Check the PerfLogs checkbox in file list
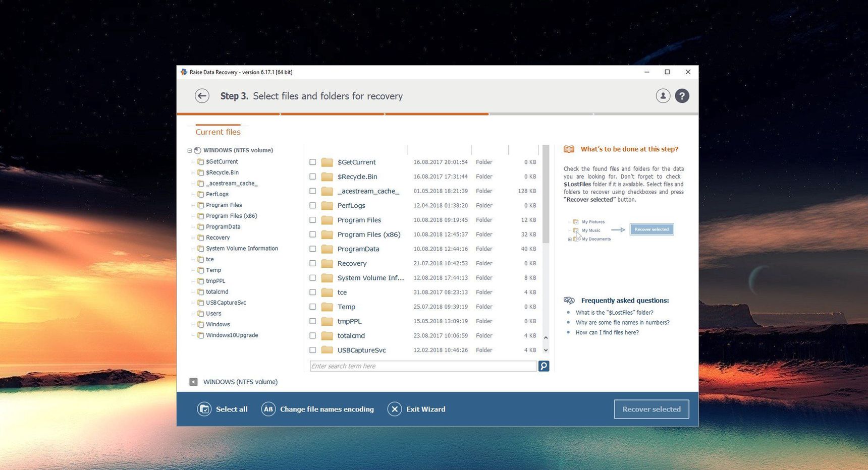Screen dimensions: 868x470 pyautogui.click(x=312, y=205)
